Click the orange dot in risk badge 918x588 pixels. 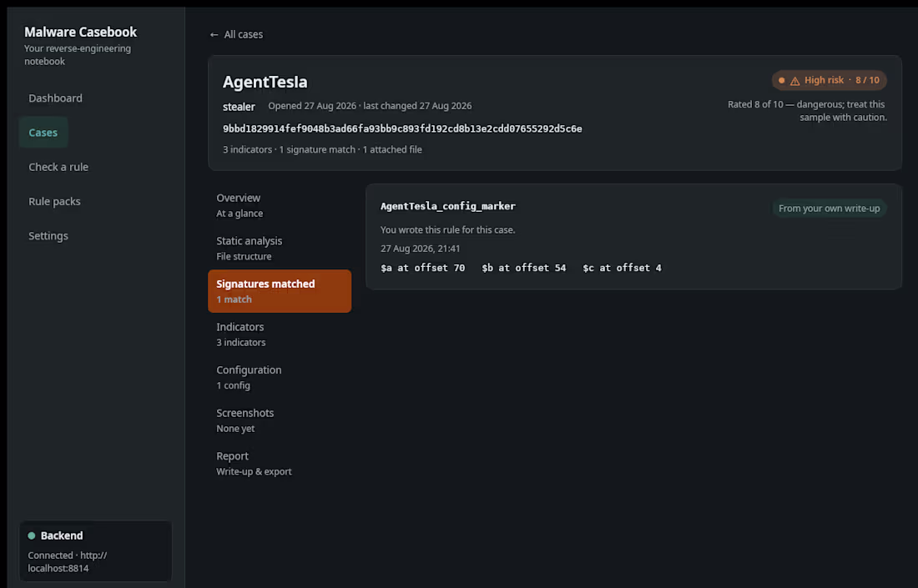pyautogui.click(x=782, y=80)
